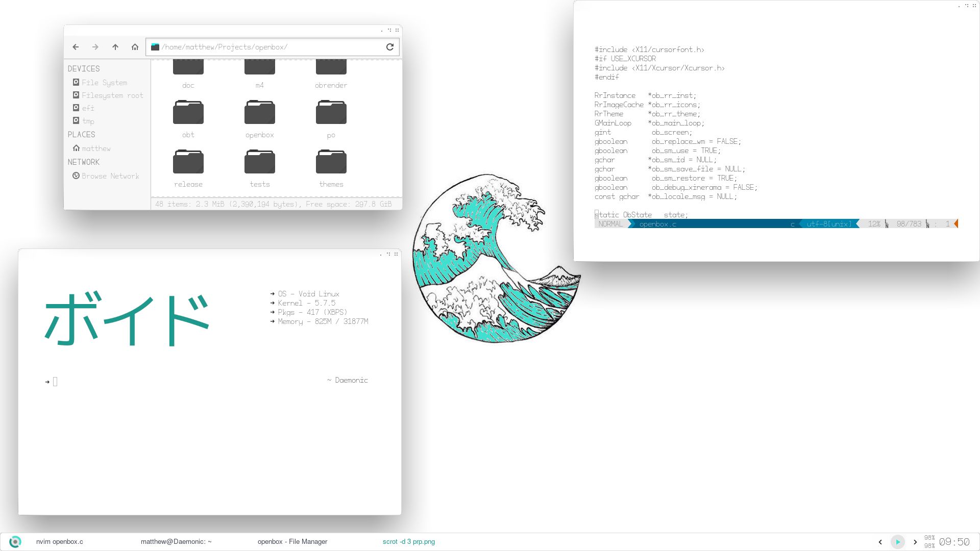The width and height of the screenshot is (980, 551).
Task: Switch to the nvim openbox.c window
Action: tap(60, 541)
